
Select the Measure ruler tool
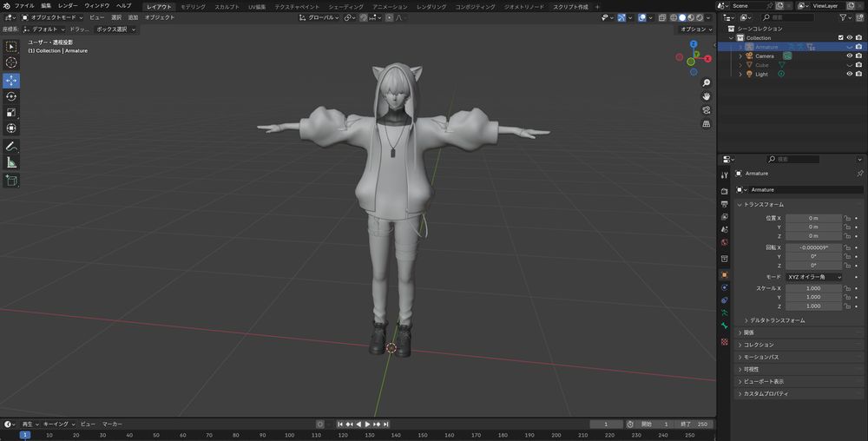coord(11,162)
